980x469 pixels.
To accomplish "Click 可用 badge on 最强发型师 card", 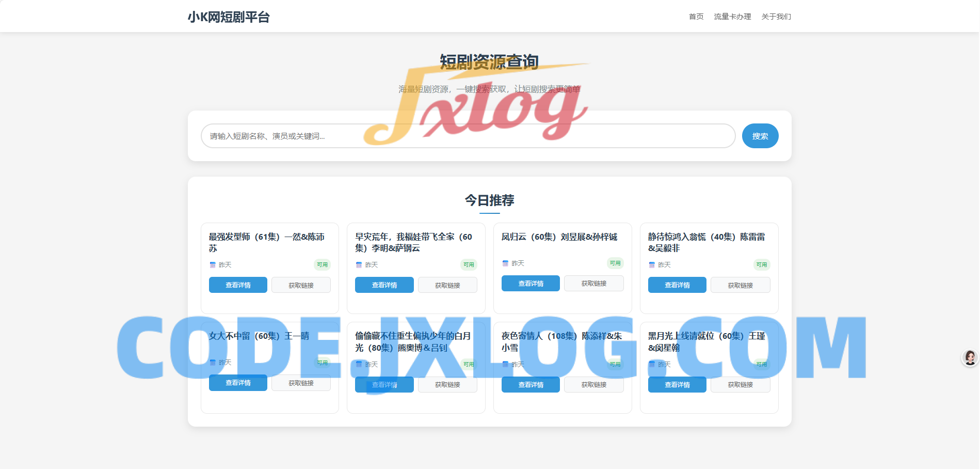I will pyautogui.click(x=322, y=265).
